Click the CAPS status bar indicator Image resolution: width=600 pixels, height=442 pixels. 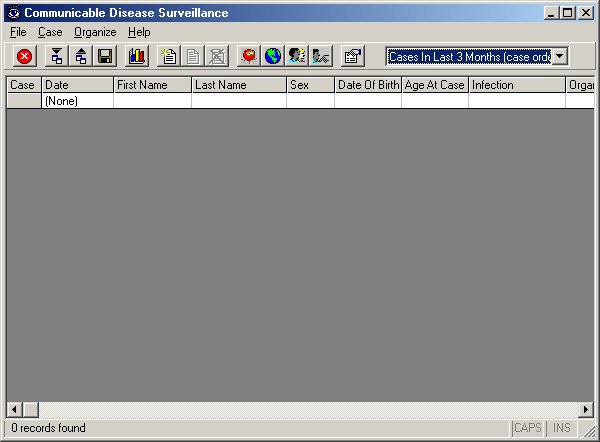pos(528,428)
